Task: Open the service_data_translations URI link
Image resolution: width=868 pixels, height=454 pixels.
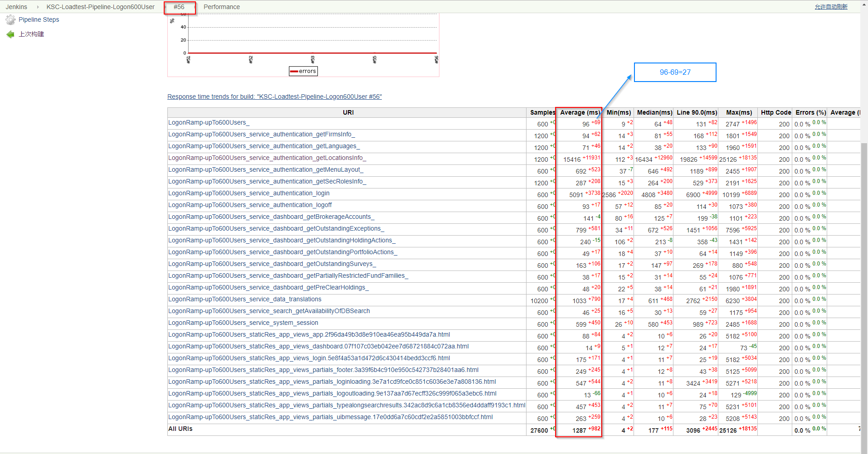Action: (x=244, y=299)
